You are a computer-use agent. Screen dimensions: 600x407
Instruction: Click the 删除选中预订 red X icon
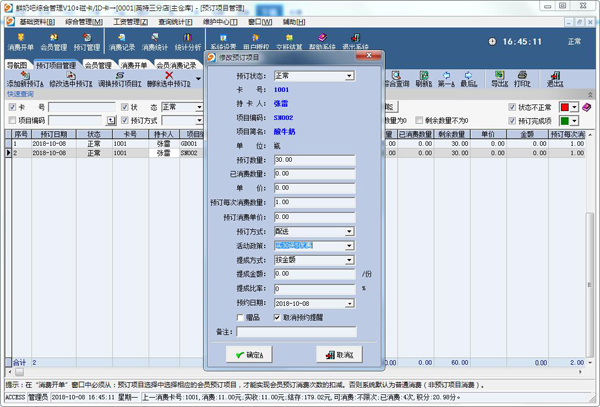(x=169, y=79)
